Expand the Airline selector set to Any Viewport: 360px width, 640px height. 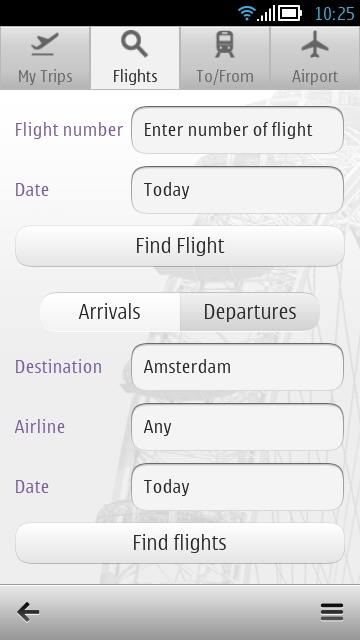click(237, 427)
